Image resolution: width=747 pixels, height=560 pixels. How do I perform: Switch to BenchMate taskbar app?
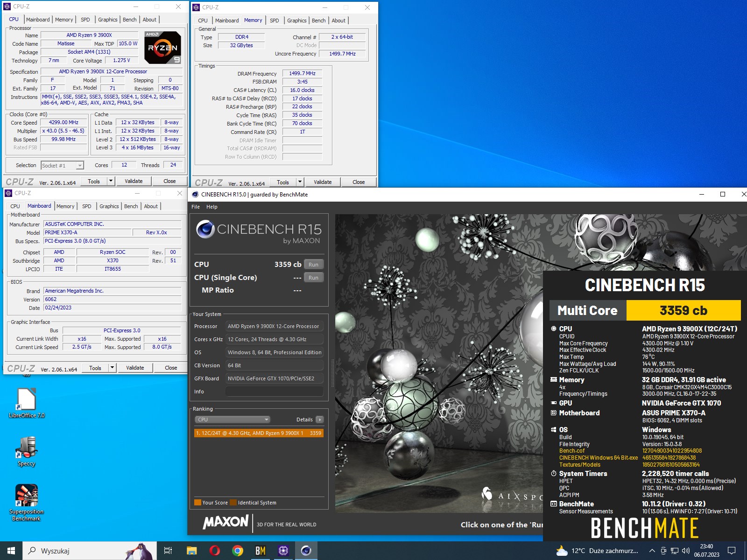(x=260, y=551)
